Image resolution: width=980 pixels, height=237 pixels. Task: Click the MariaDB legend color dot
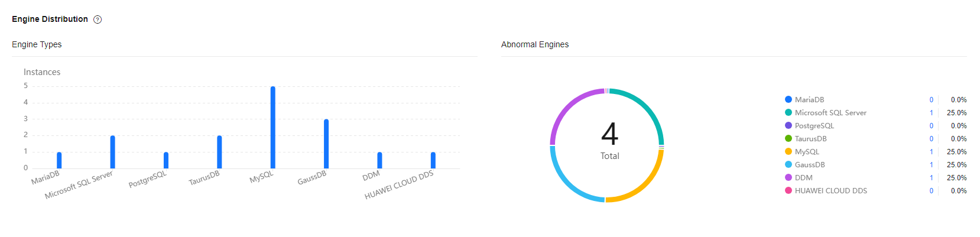(x=788, y=99)
